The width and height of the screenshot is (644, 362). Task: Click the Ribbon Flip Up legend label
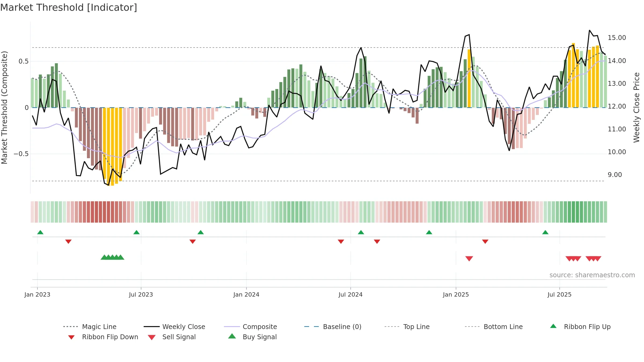tap(587, 327)
